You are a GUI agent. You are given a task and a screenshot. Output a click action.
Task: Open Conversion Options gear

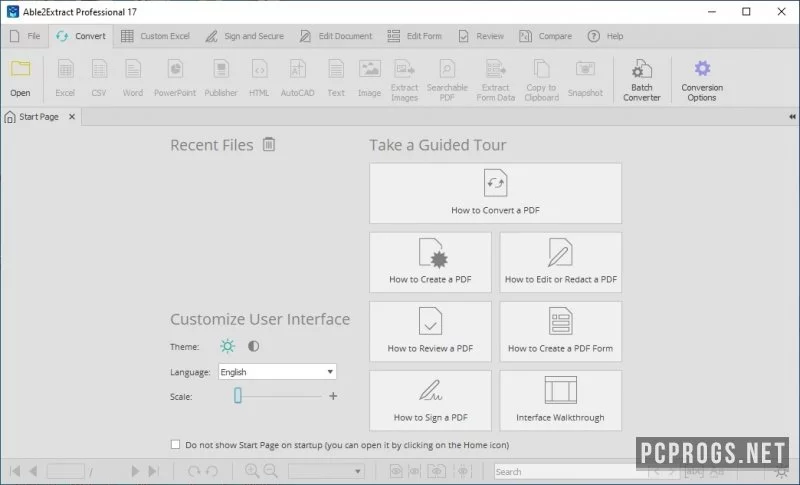pos(702,68)
